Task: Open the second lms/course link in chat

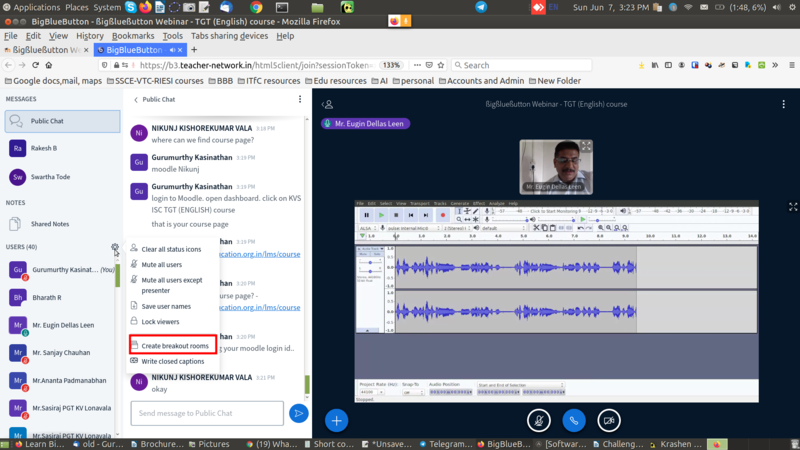Action: click(x=260, y=307)
